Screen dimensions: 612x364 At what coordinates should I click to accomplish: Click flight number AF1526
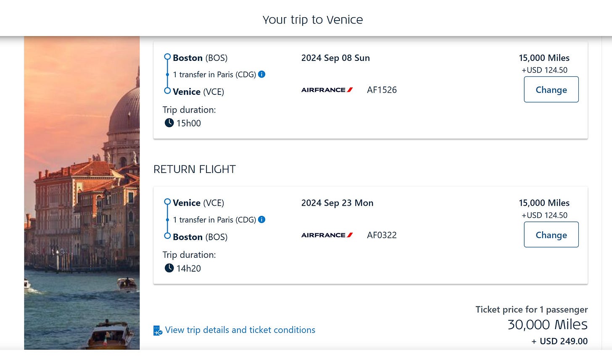[x=382, y=90]
